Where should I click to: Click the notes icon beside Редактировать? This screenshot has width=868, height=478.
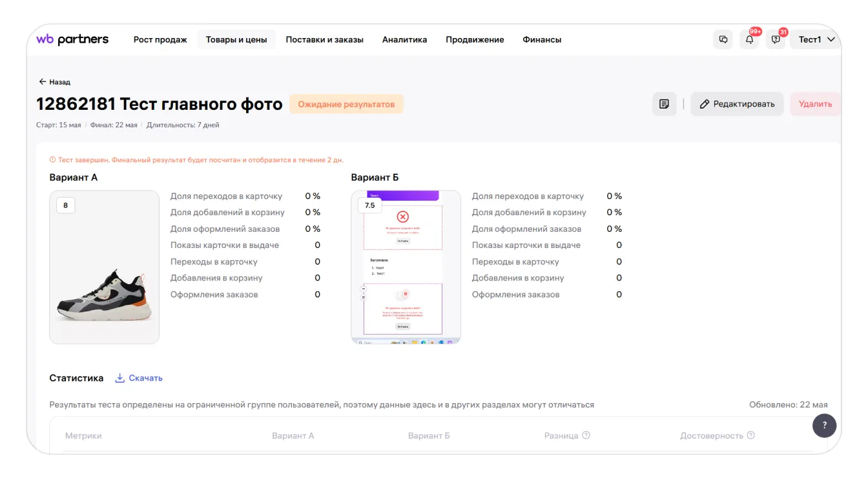pyautogui.click(x=664, y=104)
